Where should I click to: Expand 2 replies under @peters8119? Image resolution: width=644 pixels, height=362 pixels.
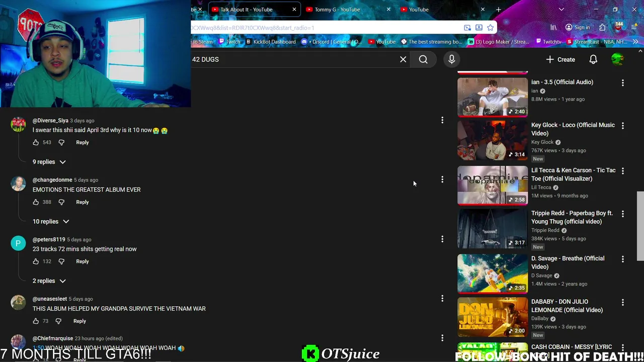pos(49,281)
